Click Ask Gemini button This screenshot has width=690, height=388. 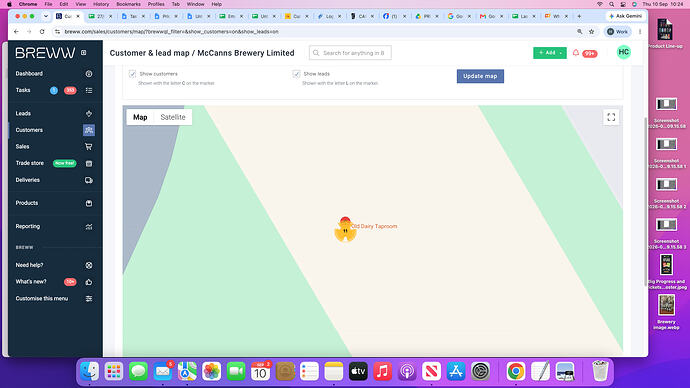click(x=625, y=16)
